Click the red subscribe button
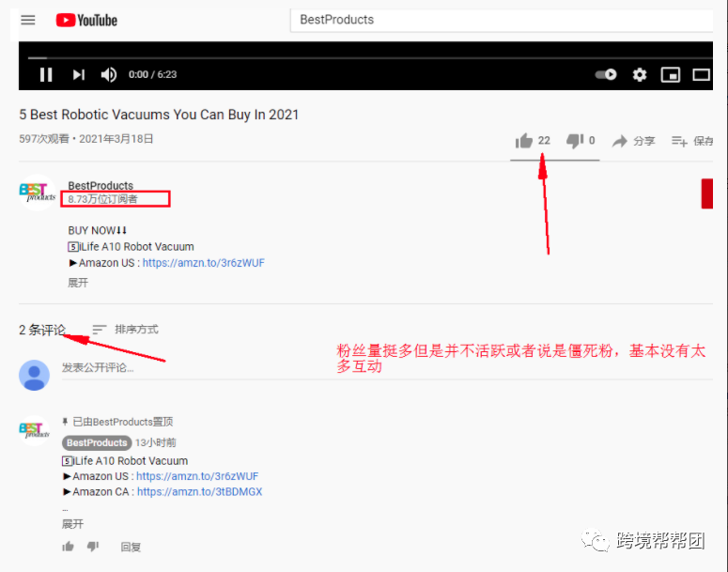The image size is (728, 572). [x=707, y=193]
